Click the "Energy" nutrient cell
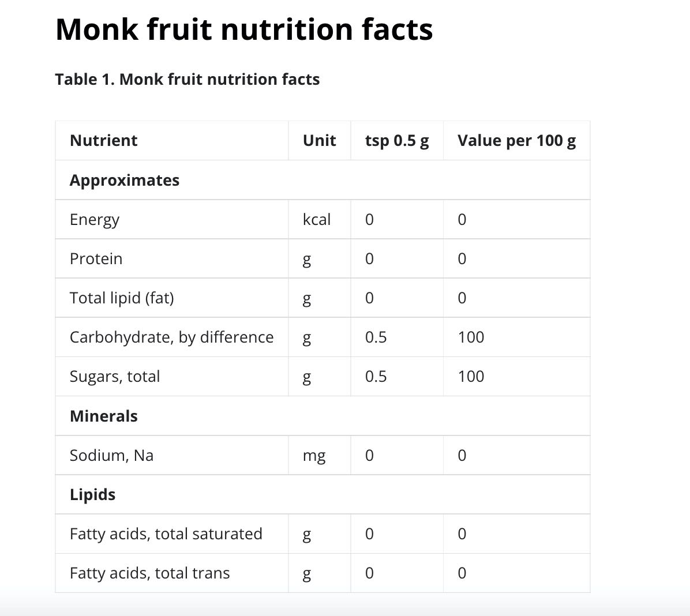This screenshot has height=616, width=690. coord(95,220)
